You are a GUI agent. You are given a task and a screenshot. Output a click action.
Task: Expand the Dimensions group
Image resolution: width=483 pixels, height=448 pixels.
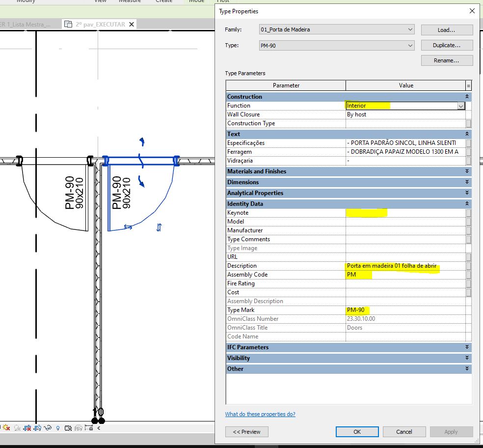467,182
